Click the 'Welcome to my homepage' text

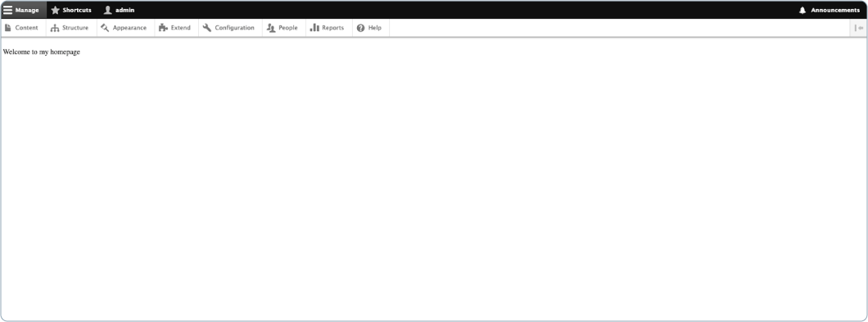42,52
